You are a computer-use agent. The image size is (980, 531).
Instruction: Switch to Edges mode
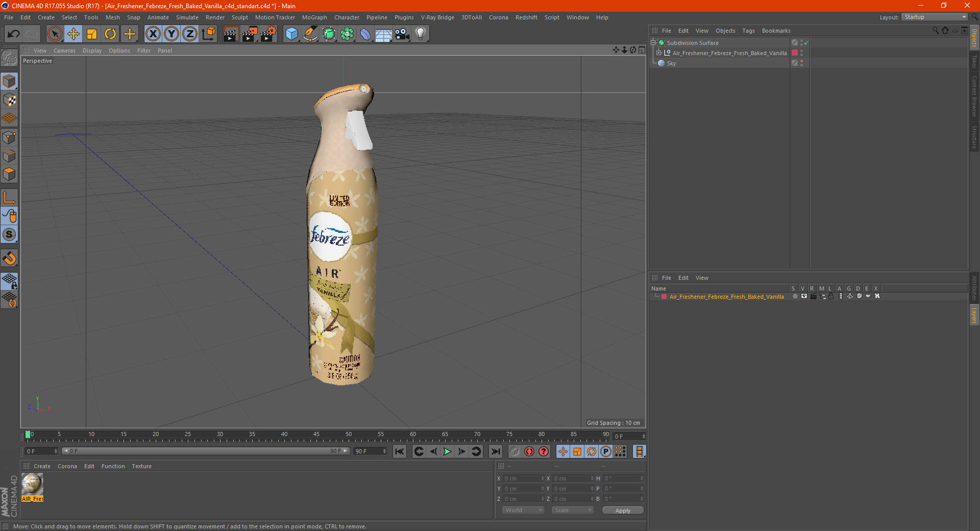[x=9, y=155]
